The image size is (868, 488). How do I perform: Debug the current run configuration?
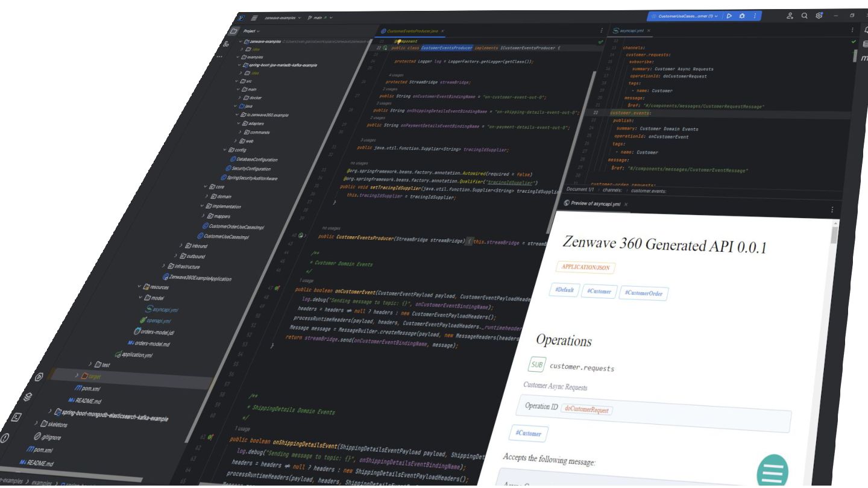(742, 16)
